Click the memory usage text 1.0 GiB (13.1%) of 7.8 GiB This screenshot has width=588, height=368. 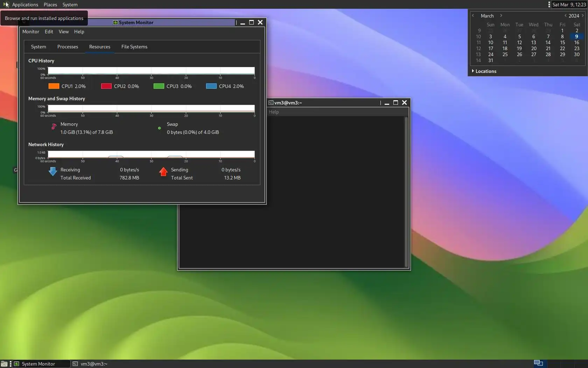pos(86,132)
